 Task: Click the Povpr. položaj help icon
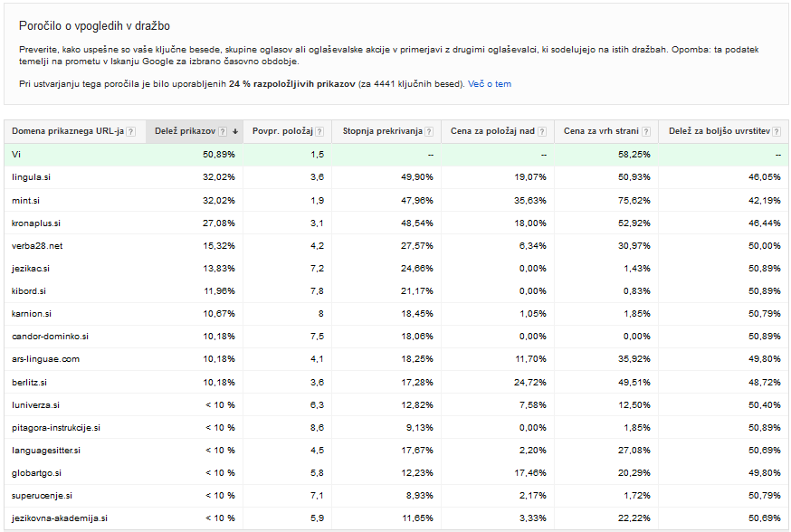[319, 132]
